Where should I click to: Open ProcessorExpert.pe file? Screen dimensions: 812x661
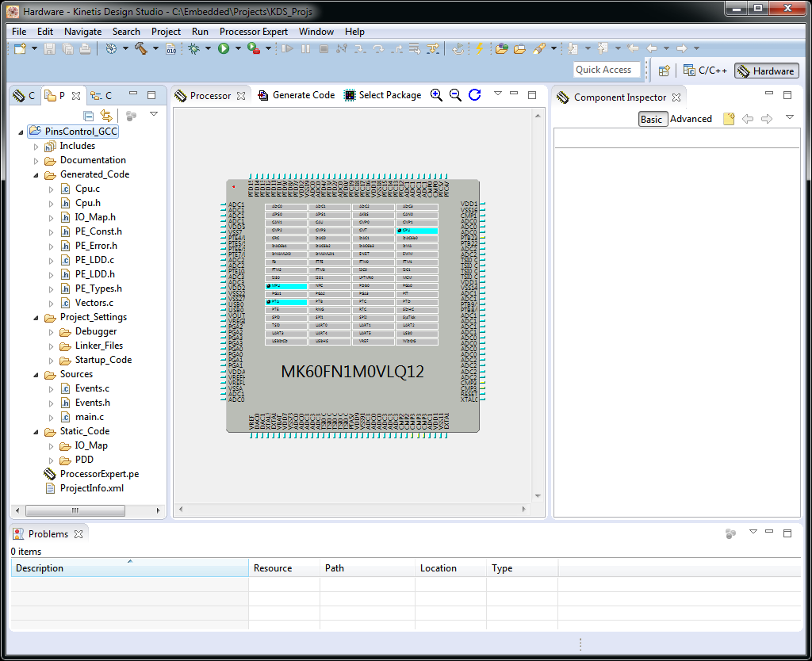coord(99,474)
